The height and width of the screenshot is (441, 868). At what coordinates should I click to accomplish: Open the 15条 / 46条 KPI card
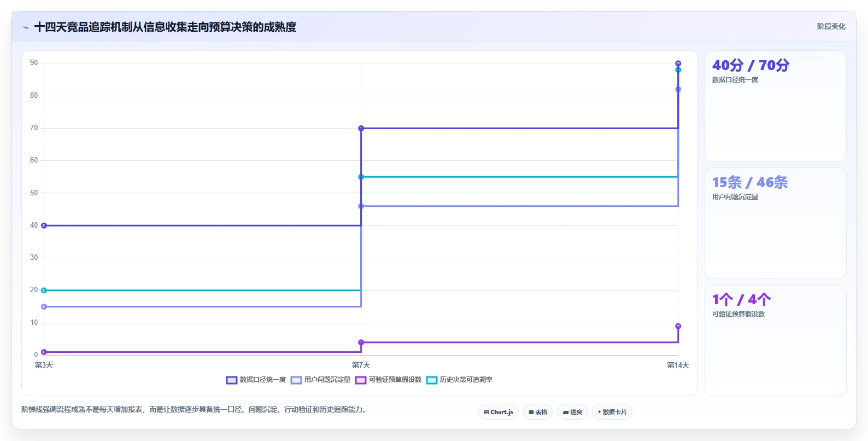(775, 223)
